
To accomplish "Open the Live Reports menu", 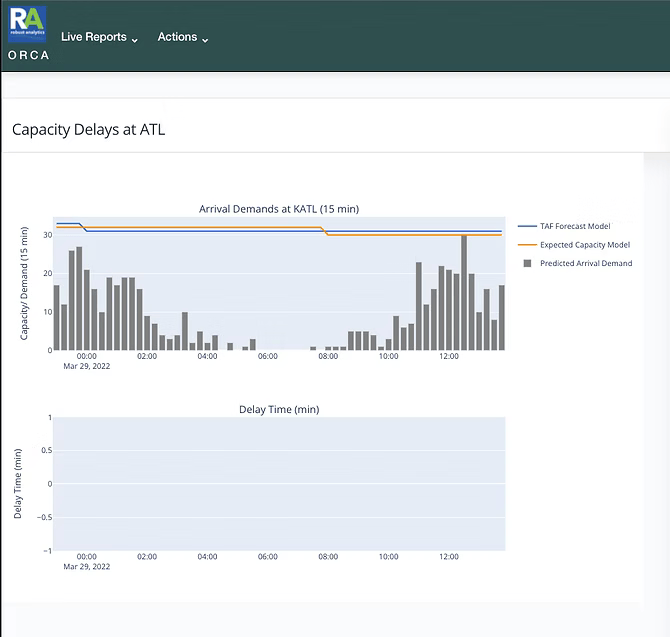I will click(x=93, y=37).
